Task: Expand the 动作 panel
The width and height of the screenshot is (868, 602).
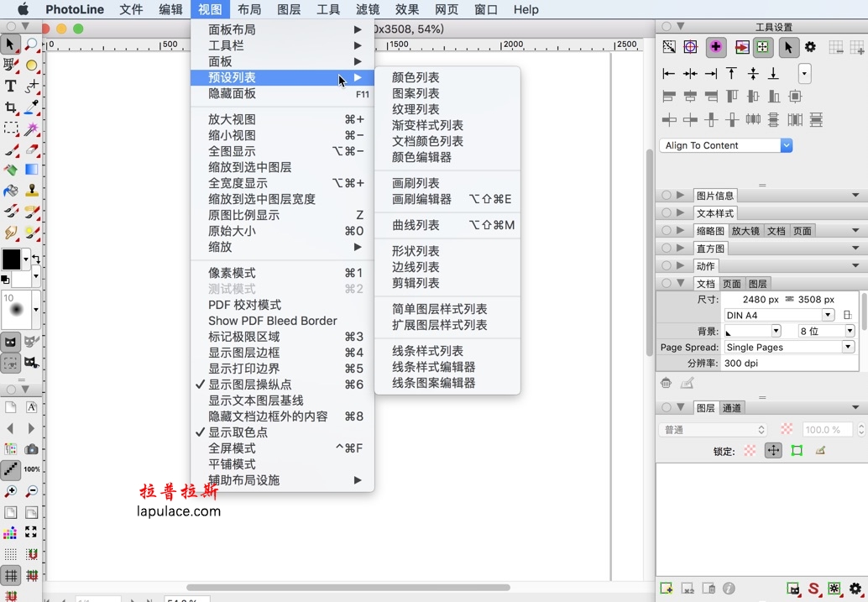Action: [x=680, y=266]
